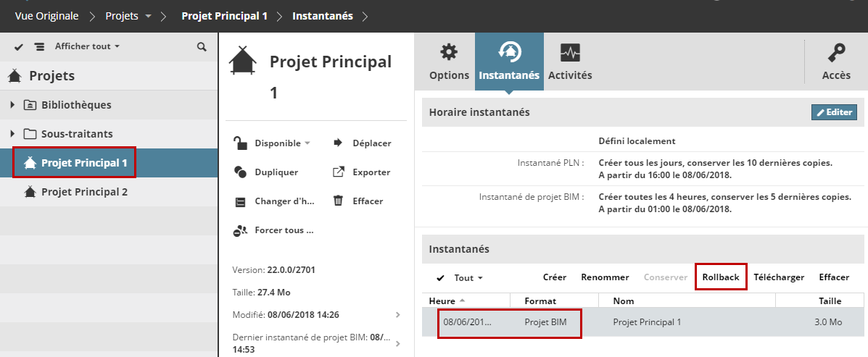The height and width of the screenshot is (357, 868).
Task: Click the Déplacer arrow icon
Action: (x=338, y=143)
